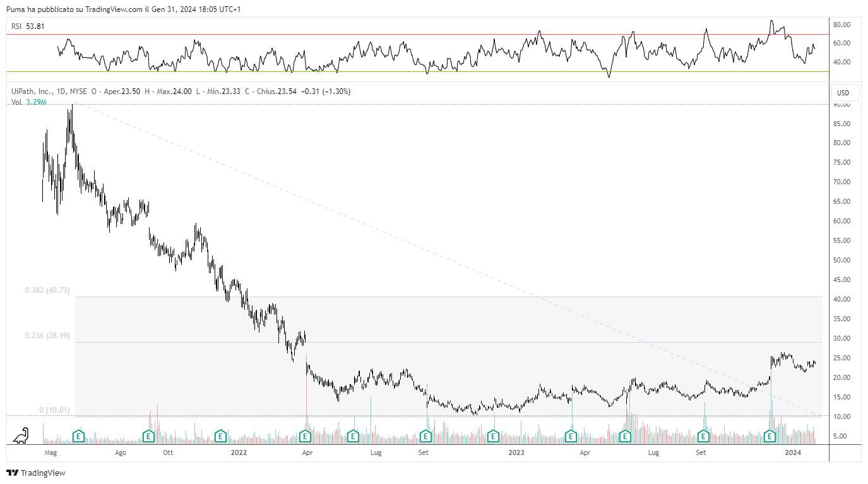Click the earnings marker above Apr 2022
Image resolution: width=868 pixels, height=484 pixels.
[306, 436]
